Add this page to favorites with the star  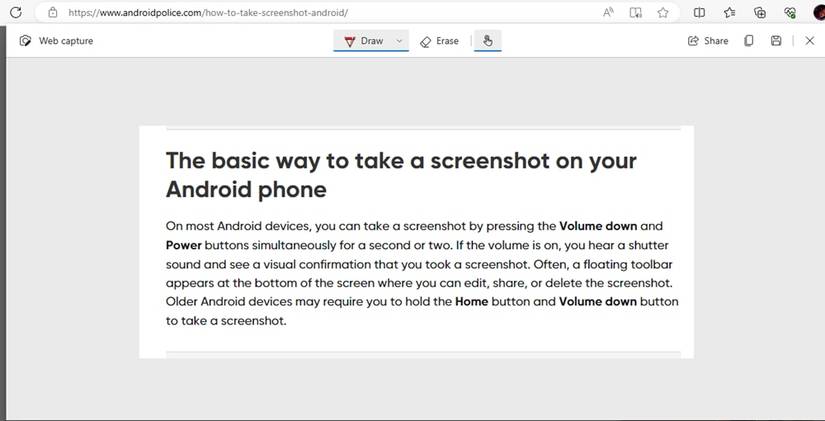click(x=662, y=13)
